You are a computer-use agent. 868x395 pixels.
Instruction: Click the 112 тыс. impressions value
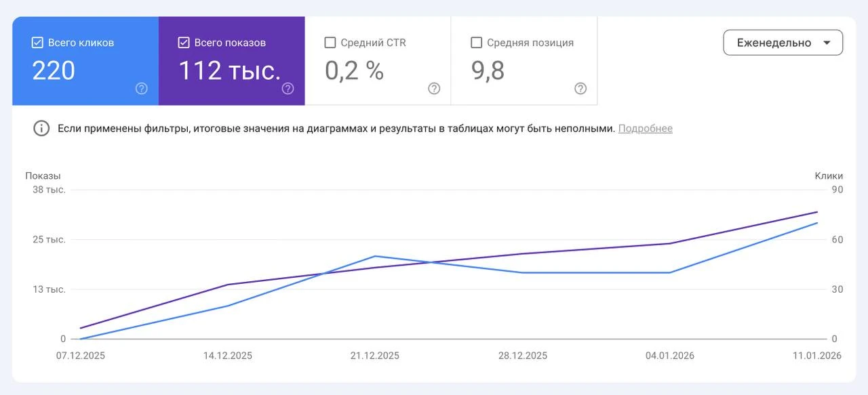(x=229, y=70)
